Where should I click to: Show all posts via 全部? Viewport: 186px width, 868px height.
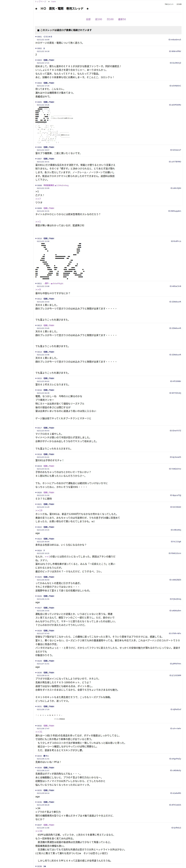pos(88,19)
